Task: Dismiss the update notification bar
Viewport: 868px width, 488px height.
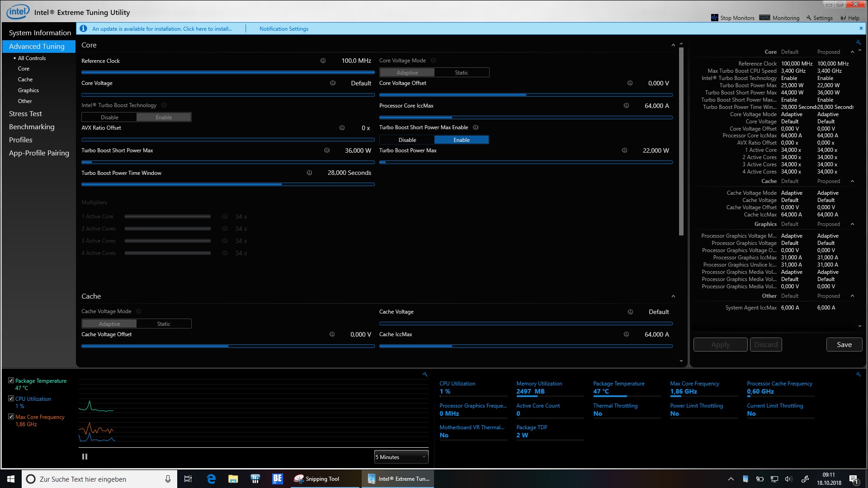Action: click(x=861, y=28)
